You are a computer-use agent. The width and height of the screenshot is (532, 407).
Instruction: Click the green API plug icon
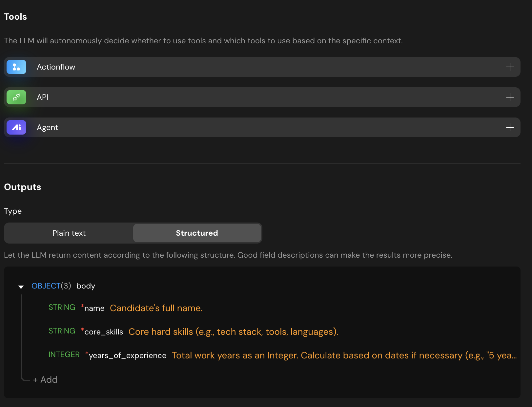pos(16,97)
